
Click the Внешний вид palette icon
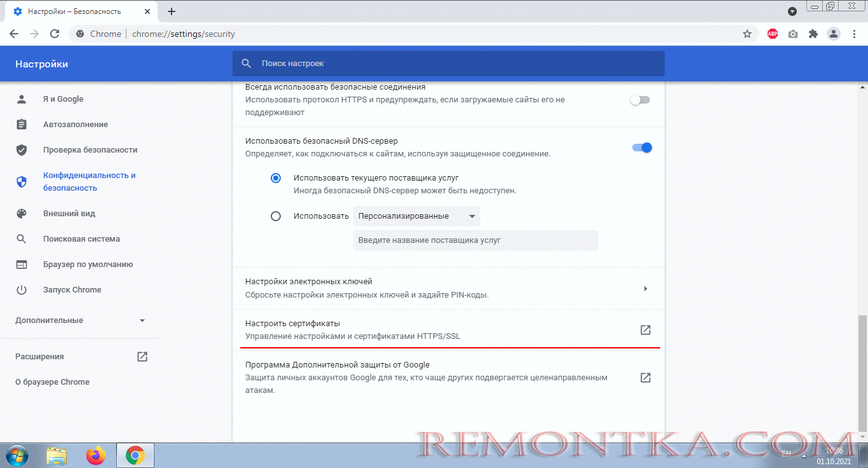pos(22,213)
